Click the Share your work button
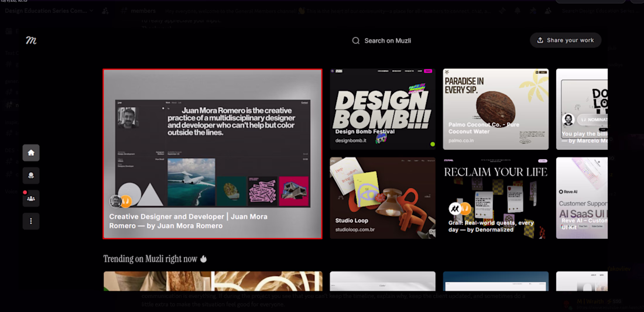The width and height of the screenshot is (644, 312). (x=566, y=40)
